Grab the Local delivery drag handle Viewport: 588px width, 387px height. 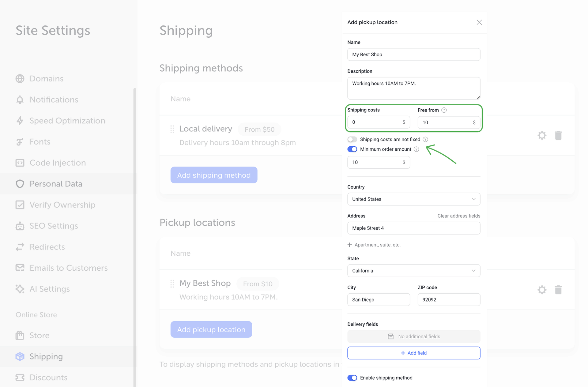click(172, 129)
